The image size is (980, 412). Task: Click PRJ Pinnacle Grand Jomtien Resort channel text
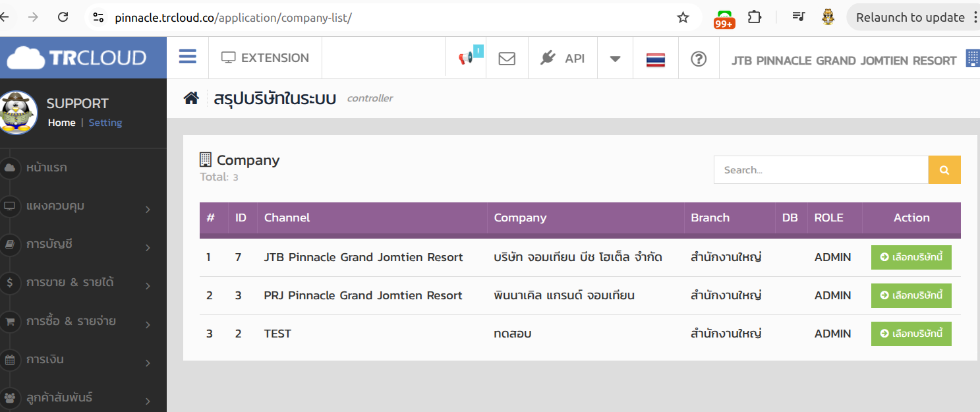pyautogui.click(x=363, y=295)
